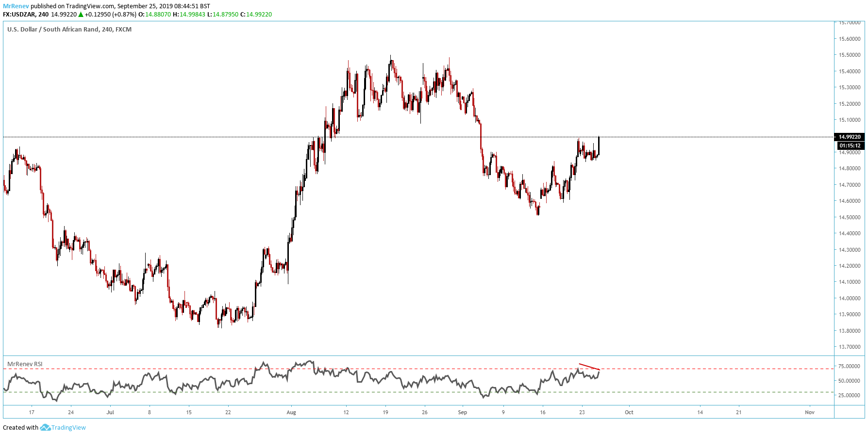This screenshot has height=436, width=868.
Task: Click the 13.70000 price axis label
Action: [x=850, y=347]
